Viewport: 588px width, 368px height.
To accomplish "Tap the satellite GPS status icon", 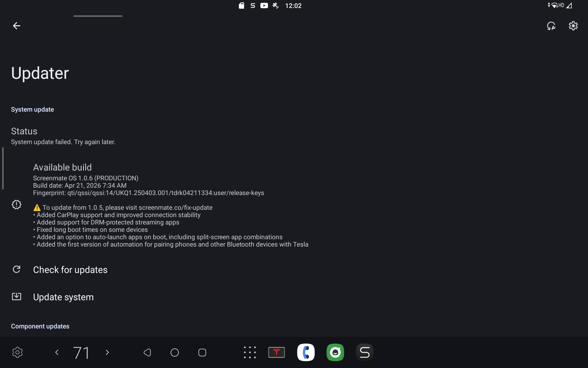I will point(276,6).
